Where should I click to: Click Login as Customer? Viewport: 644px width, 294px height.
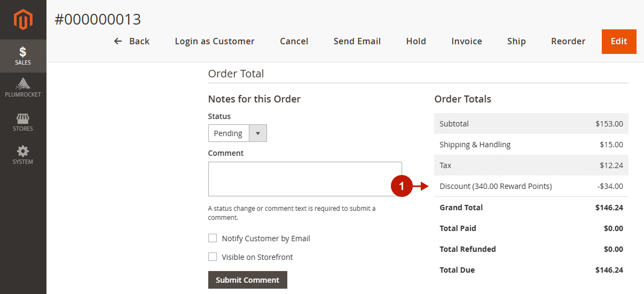click(215, 41)
